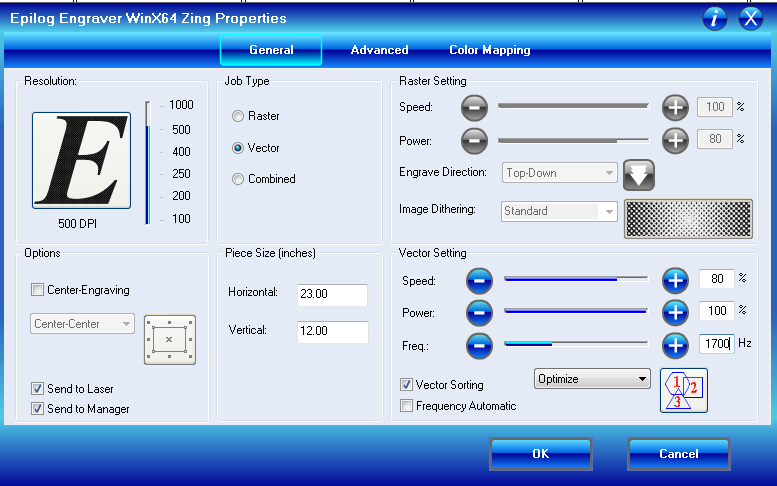Decrease Vector Power with minus icon
The width and height of the screenshot is (777, 486).
[479, 313]
